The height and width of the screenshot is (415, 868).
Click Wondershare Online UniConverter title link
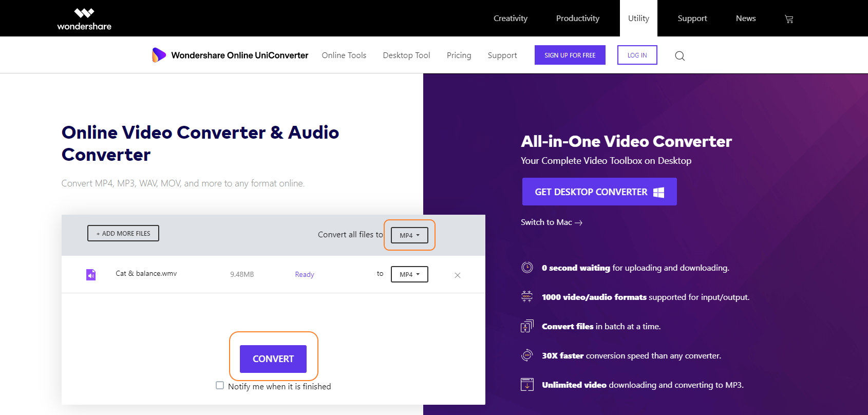pyautogui.click(x=240, y=55)
